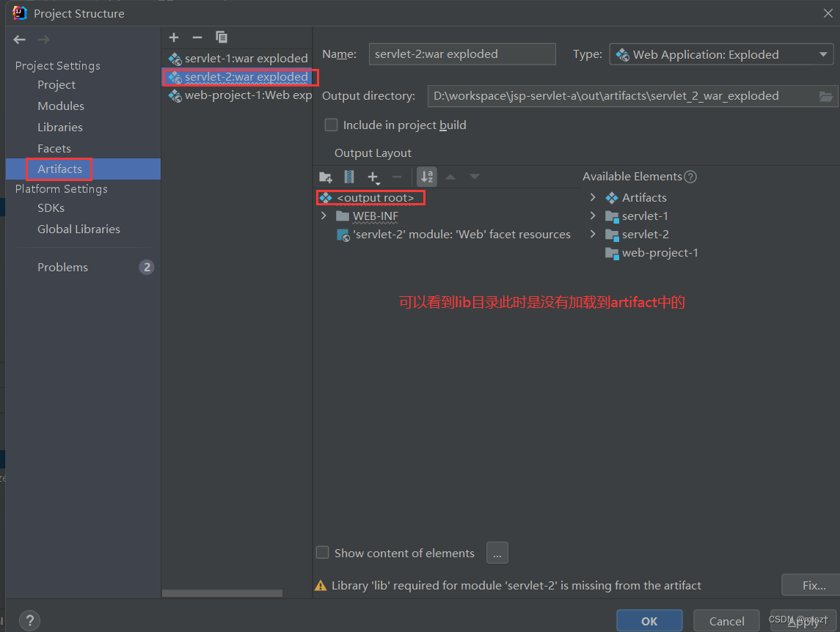Select web-project-1 text in Available Elements

tap(660, 253)
